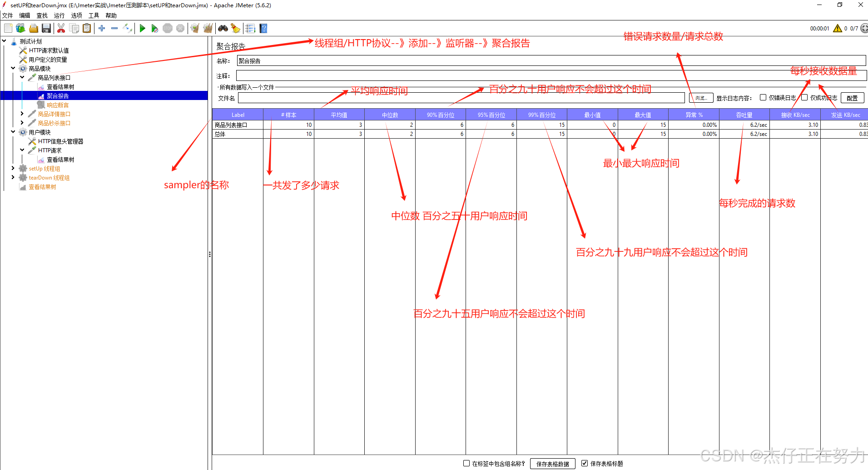Click the 保存表格数据 button
868x470 pixels.
552,464
